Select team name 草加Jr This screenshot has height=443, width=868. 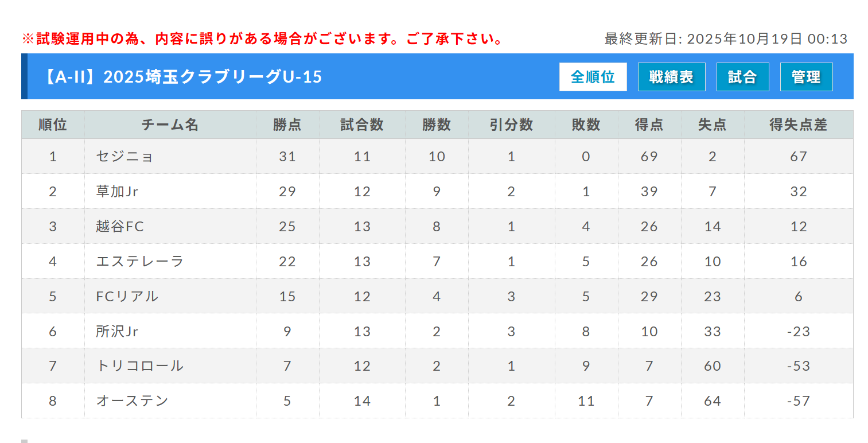tap(118, 191)
